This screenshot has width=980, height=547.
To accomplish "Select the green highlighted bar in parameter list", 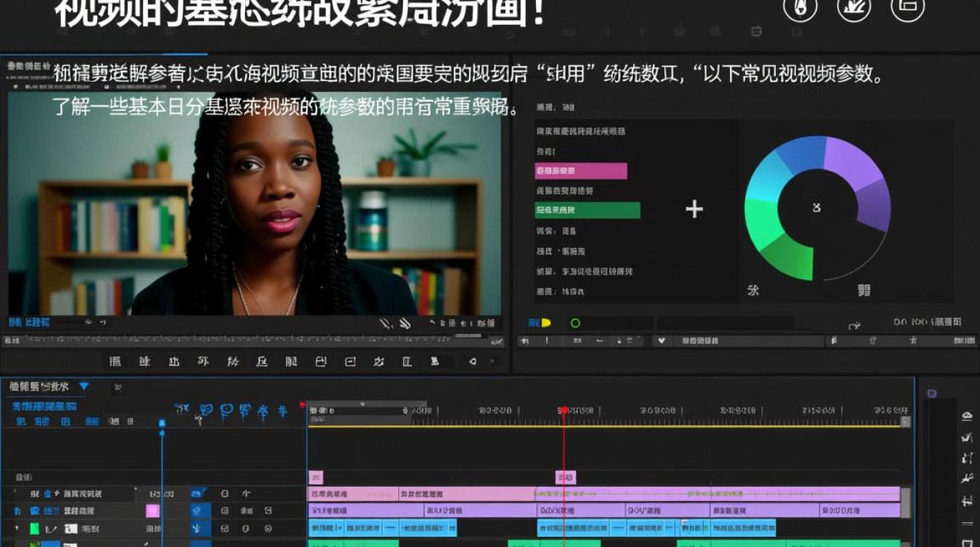I will [588, 210].
